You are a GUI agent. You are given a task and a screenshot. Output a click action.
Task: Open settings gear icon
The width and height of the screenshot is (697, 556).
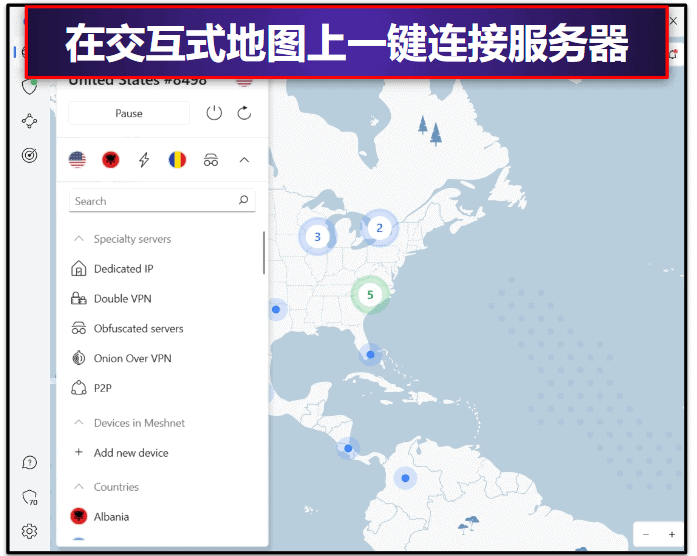point(30,531)
